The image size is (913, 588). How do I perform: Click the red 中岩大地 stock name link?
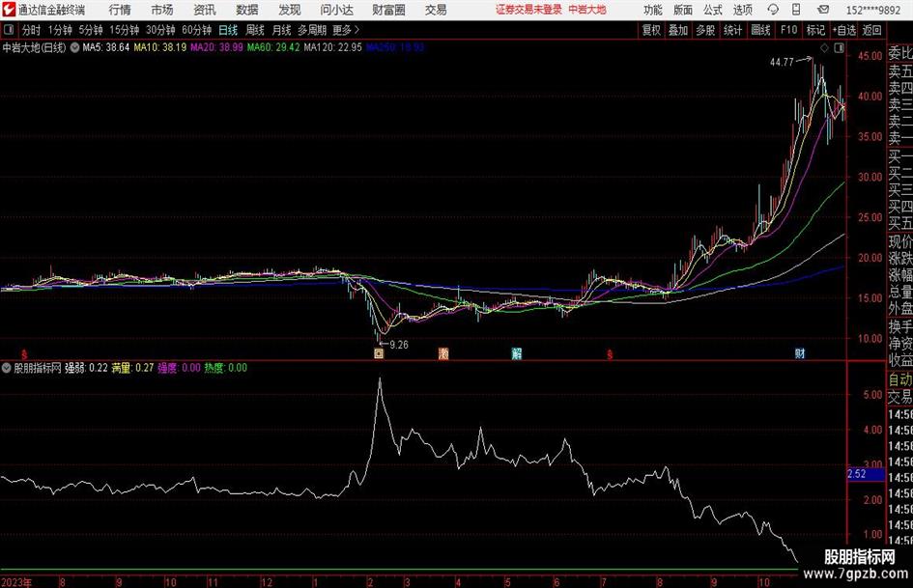click(x=587, y=10)
